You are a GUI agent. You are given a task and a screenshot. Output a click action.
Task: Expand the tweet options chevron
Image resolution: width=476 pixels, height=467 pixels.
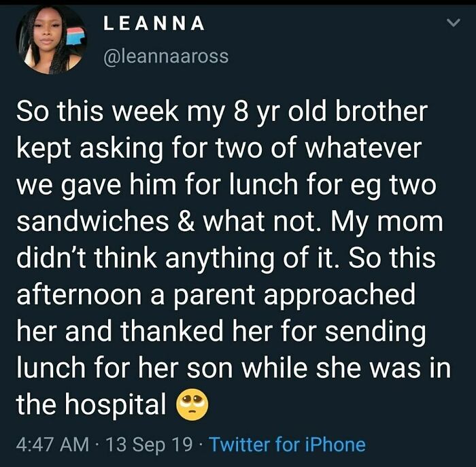(x=454, y=23)
